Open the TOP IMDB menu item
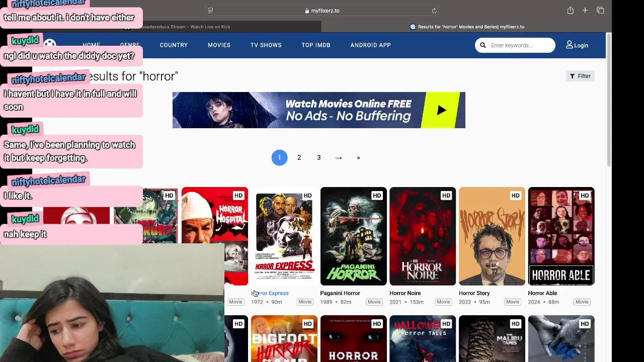The width and height of the screenshot is (644, 362). 316,45
